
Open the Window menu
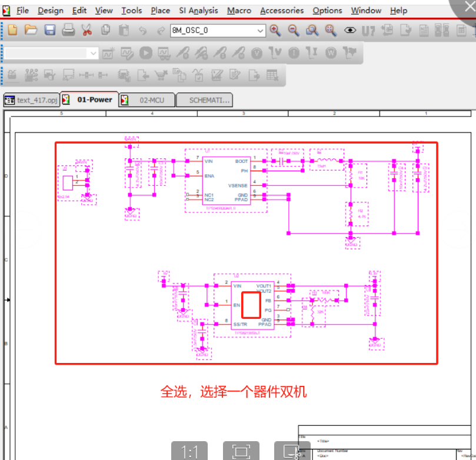(x=366, y=11)
